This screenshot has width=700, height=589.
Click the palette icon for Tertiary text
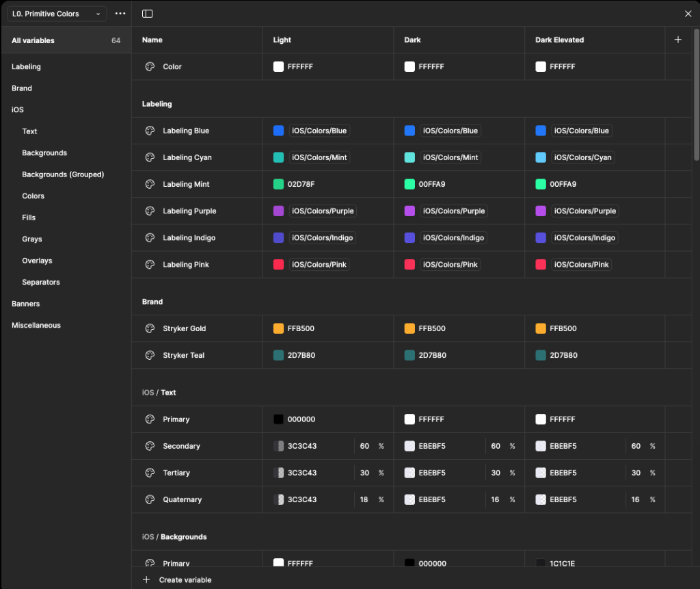[150, 473]
